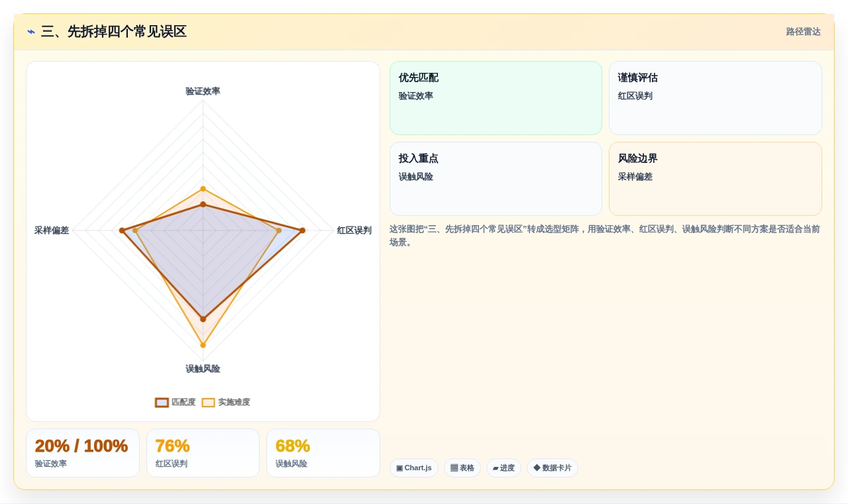Select the Chart.js tag chip
Viewport: 848px width, 504px height.
414,468
